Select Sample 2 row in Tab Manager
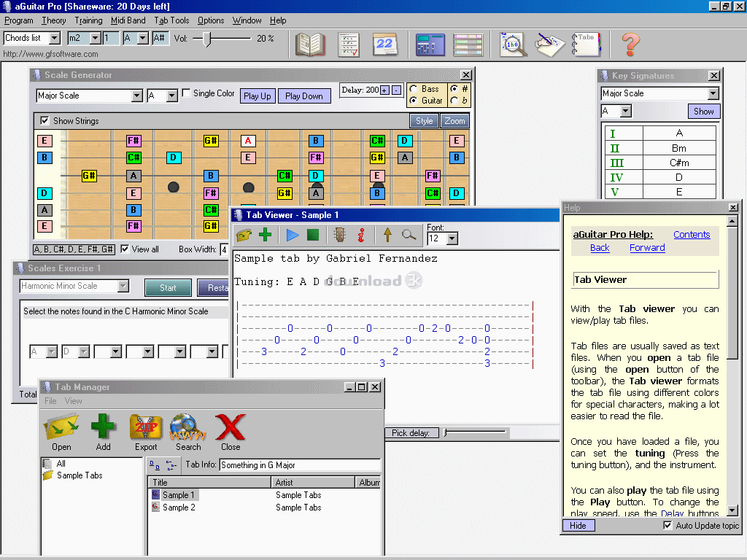Viewport: 747px width, 560px height. coord(264,507)
